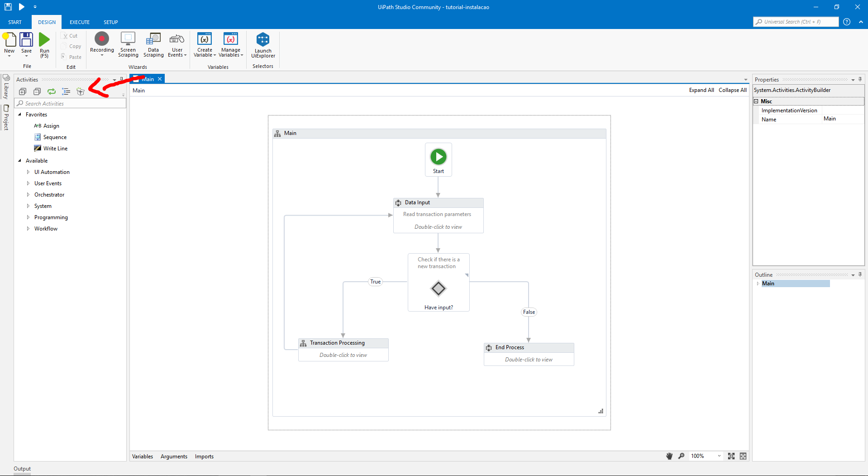Select the Write Line favorite activity
868x476 pixels.
pos(51,149)
